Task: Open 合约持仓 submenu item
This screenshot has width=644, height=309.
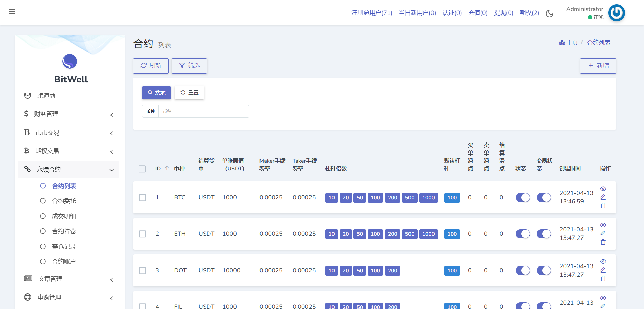Action: (x=64, y=231)
